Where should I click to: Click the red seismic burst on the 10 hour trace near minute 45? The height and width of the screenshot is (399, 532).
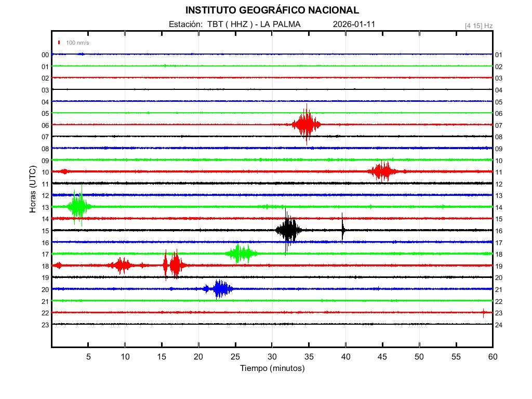point(383,171)
